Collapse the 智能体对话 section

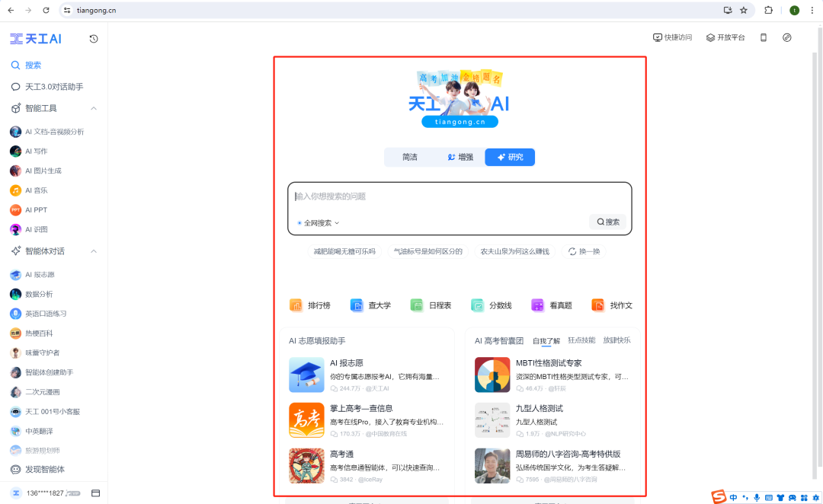[94, 251]
